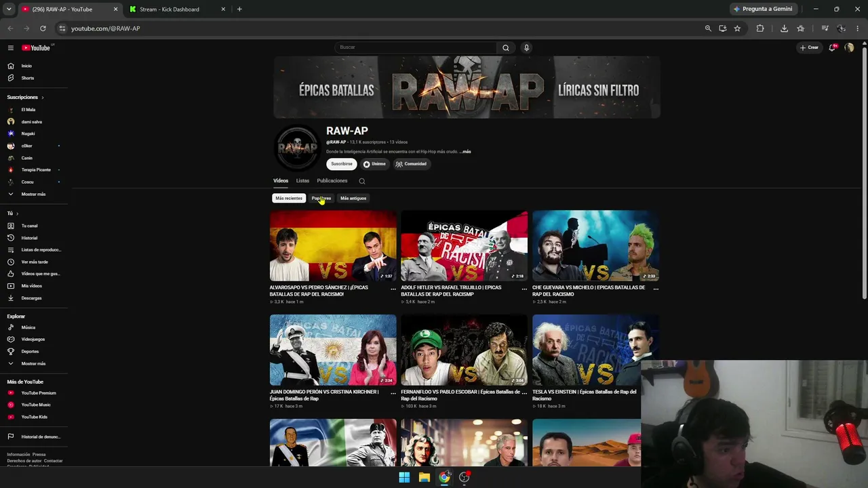Search within the channel using magnifier icon
This screenshot has width=868, height=488.
361,181
